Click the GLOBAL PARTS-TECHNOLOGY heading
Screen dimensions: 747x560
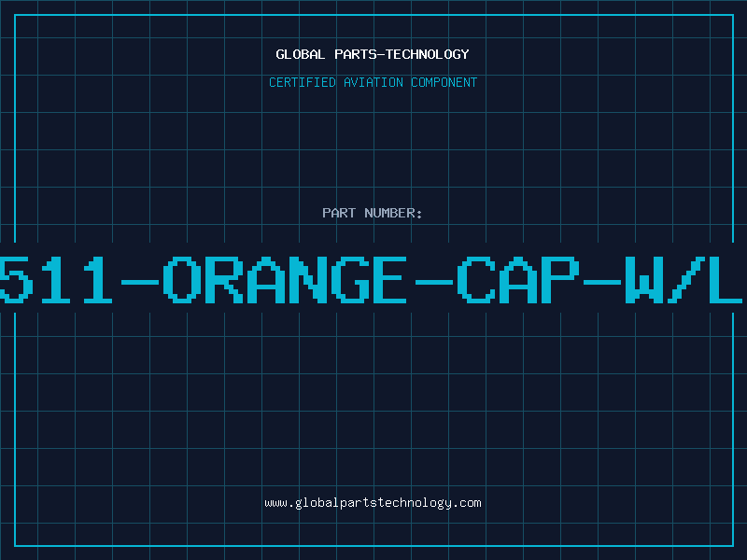[373, 54]
